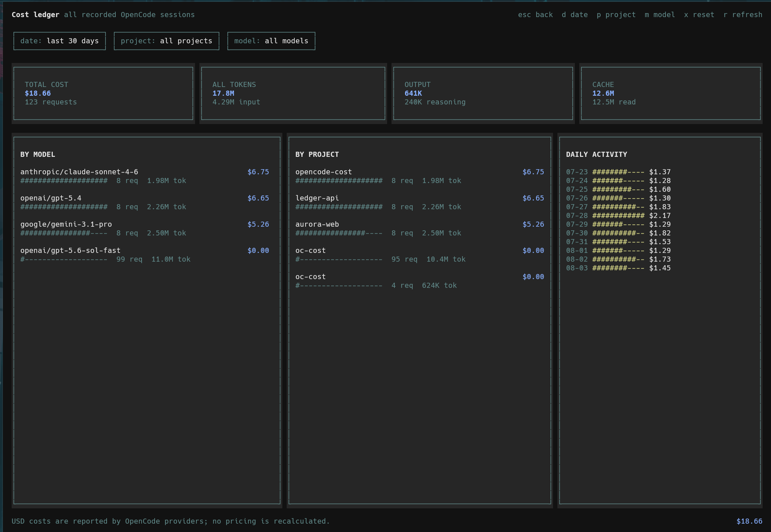Select the OUTPUT card
The height and width of the screenshot is (532, 771).
pos(483,94)
